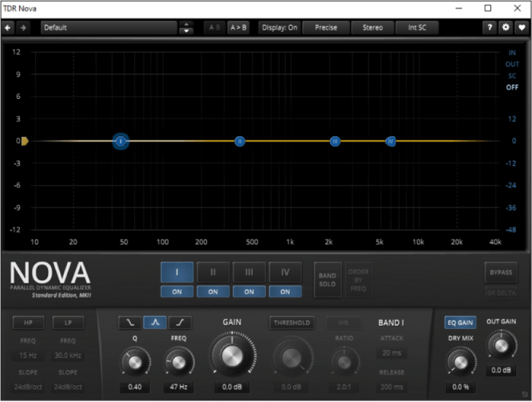Click the Out Gain knob
Image resolution: width=532 pixels, height=402 pixels.
501,345
